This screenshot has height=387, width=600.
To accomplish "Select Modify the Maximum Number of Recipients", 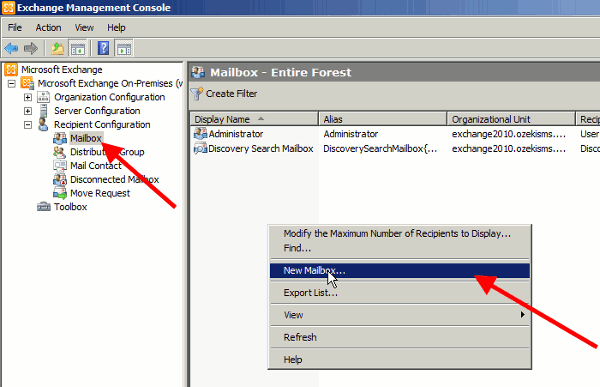I will coord(400,234).
